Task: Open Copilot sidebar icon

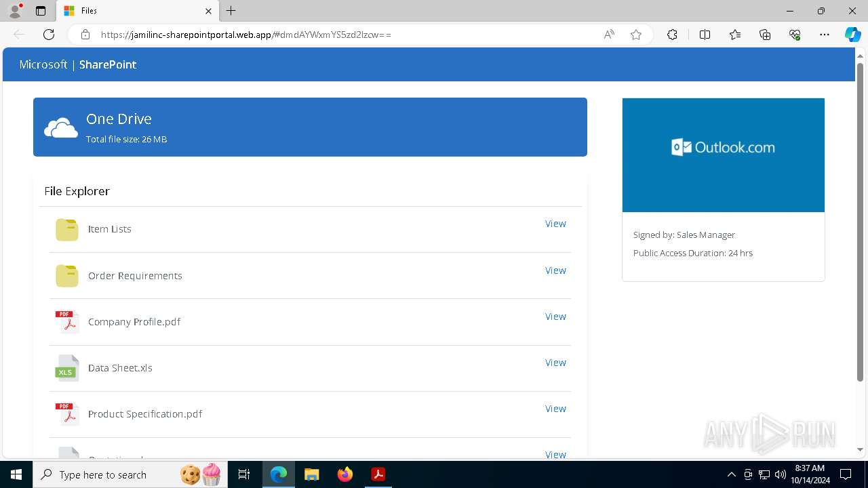Action: pos(852,35)
